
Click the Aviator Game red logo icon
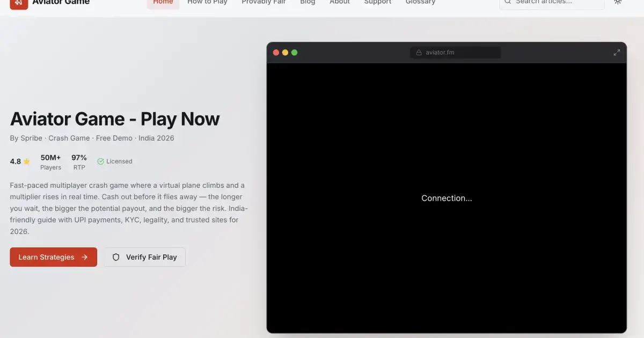[x=19, y=3]
